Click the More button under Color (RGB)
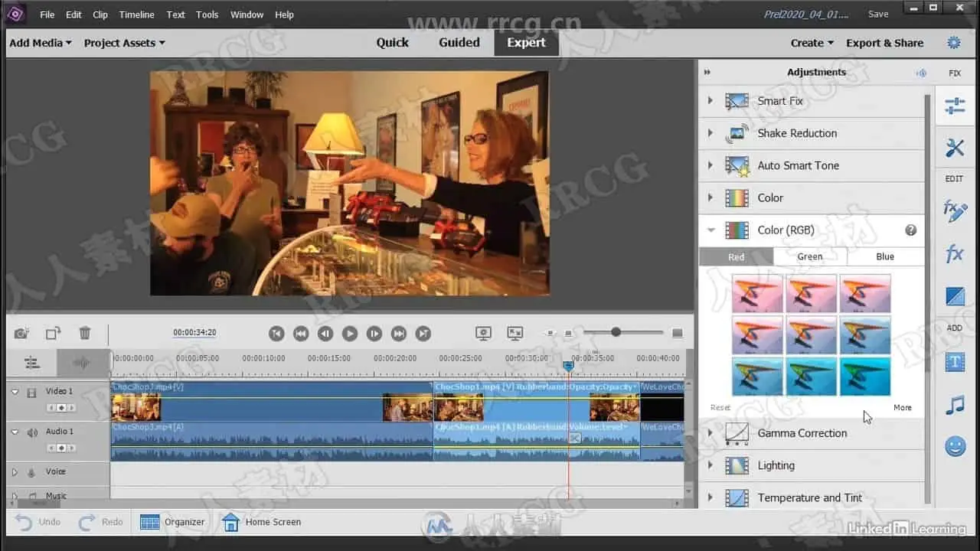This screenshot has height=551, width=980. click(x=902, y=408)
